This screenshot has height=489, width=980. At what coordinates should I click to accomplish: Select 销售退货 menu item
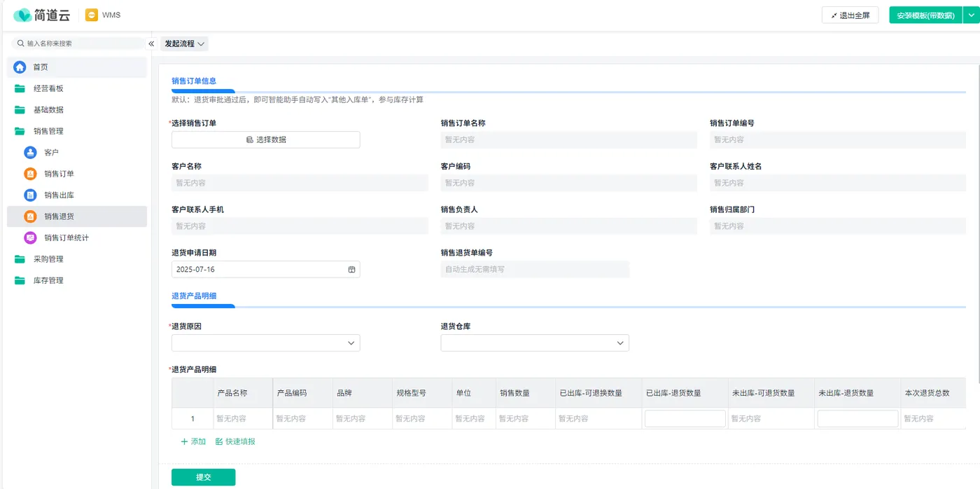coord(77,216)
